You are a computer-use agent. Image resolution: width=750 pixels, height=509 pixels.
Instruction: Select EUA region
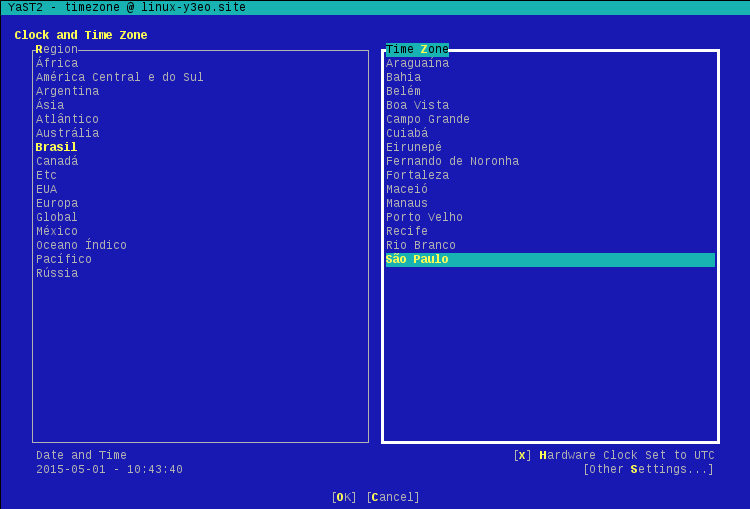click(46, 189)
